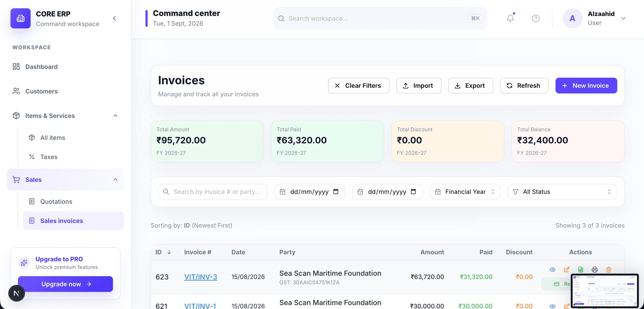
Task: Click the payment card icon on invoice 623
Action: [x=557, y=284]
